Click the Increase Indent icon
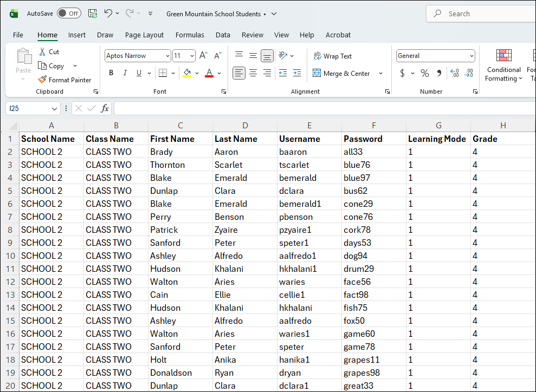The height and width of the screenshot is (392, 536). (296, 73)
